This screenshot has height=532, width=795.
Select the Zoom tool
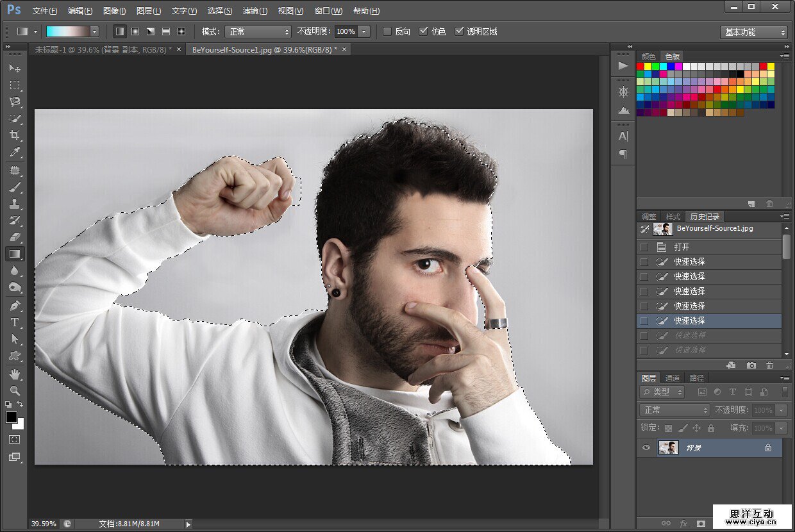point(14,390)
